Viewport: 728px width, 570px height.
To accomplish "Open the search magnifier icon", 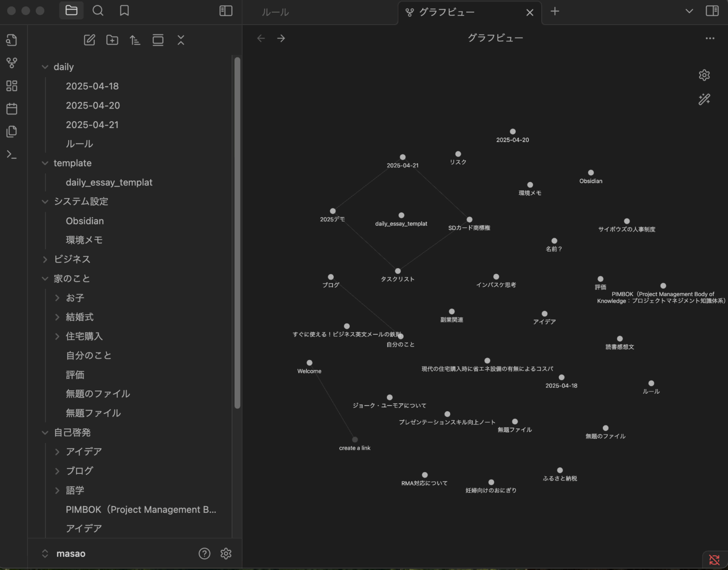I will click(98, 10).
